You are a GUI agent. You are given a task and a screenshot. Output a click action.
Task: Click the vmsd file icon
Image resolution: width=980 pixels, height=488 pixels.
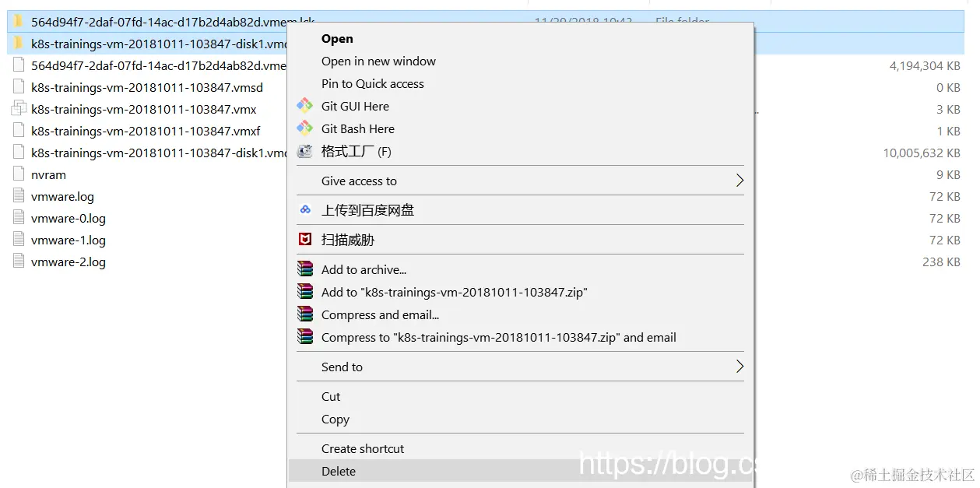point(19,87)
